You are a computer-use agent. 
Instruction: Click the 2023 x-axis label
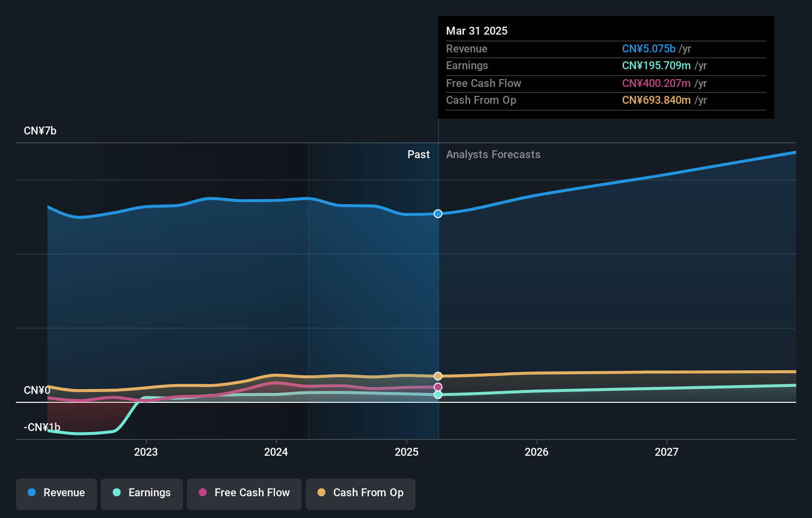(146, 452)
